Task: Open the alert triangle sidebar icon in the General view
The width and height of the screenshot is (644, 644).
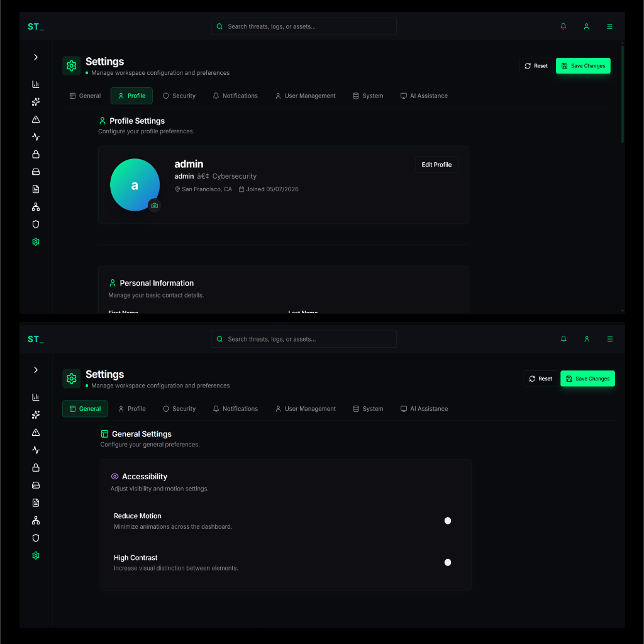Action: point(36,433)
